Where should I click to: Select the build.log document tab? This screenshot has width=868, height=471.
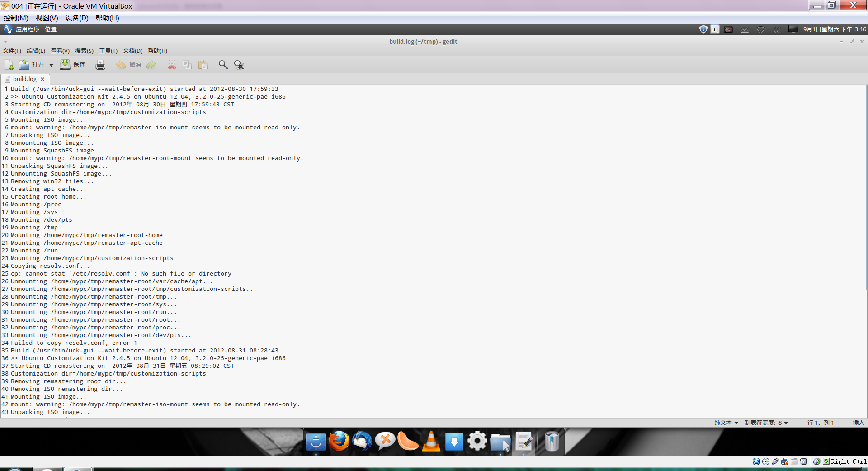point(24,79)
